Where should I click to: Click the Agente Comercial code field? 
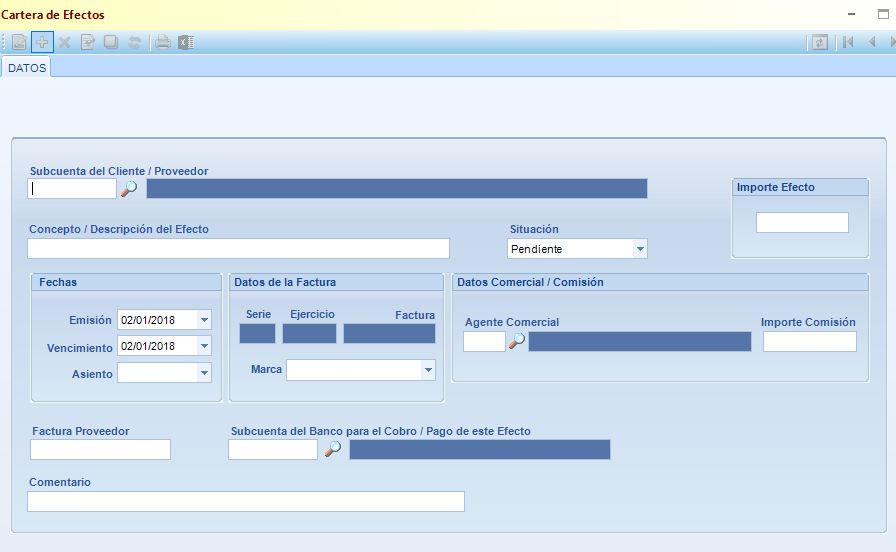pyautogui.click(x=484, y=342)
